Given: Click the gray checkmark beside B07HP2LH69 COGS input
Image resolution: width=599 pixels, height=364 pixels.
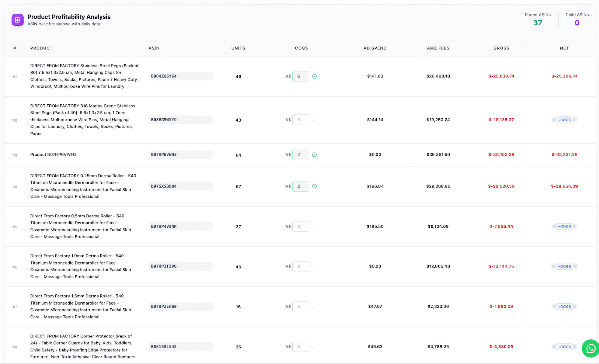Looking at the screenshot, I should click(314, 306).
